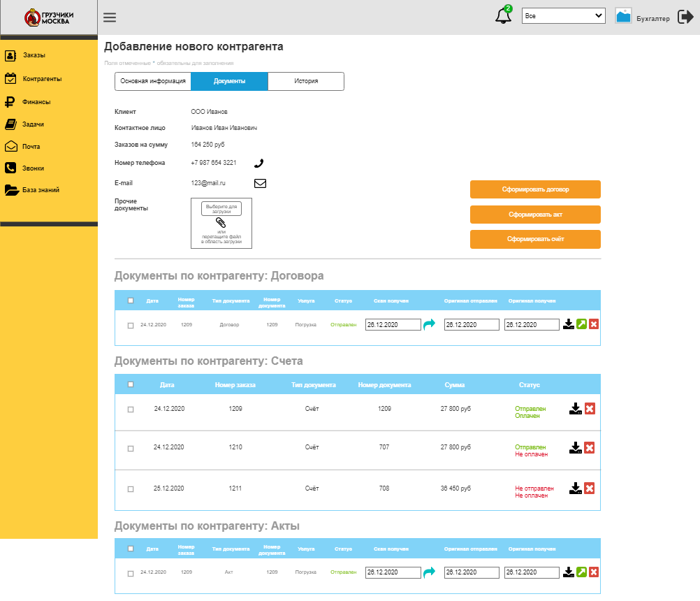The height and width of the screenshot is (601, 700).
Task: Tick the checkbox in the Акт row
Action: 131,574
